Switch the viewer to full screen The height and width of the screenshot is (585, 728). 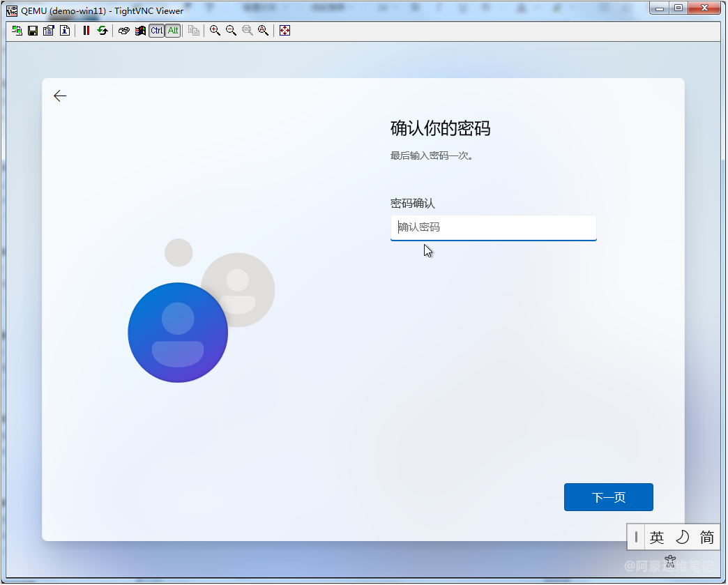285,31
